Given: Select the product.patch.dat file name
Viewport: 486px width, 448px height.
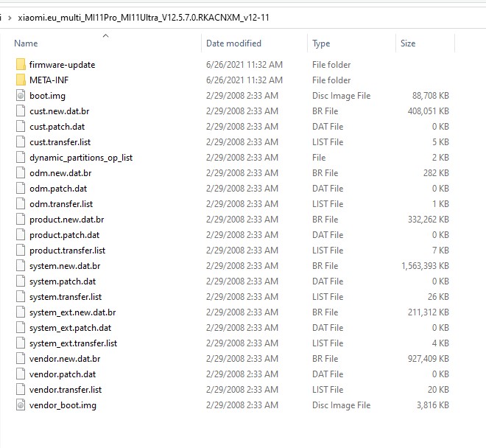Looking at the screenshot, I should [x=65, y=235].
